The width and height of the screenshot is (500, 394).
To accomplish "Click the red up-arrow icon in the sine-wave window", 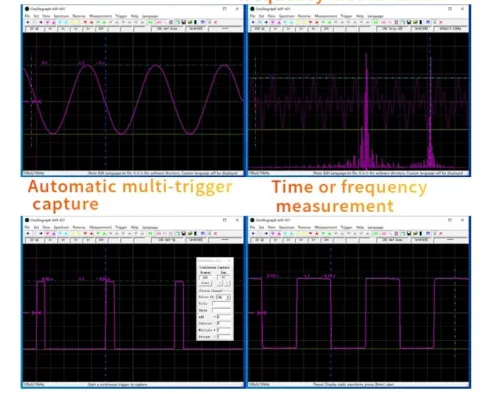I will [x=91, y=22].
